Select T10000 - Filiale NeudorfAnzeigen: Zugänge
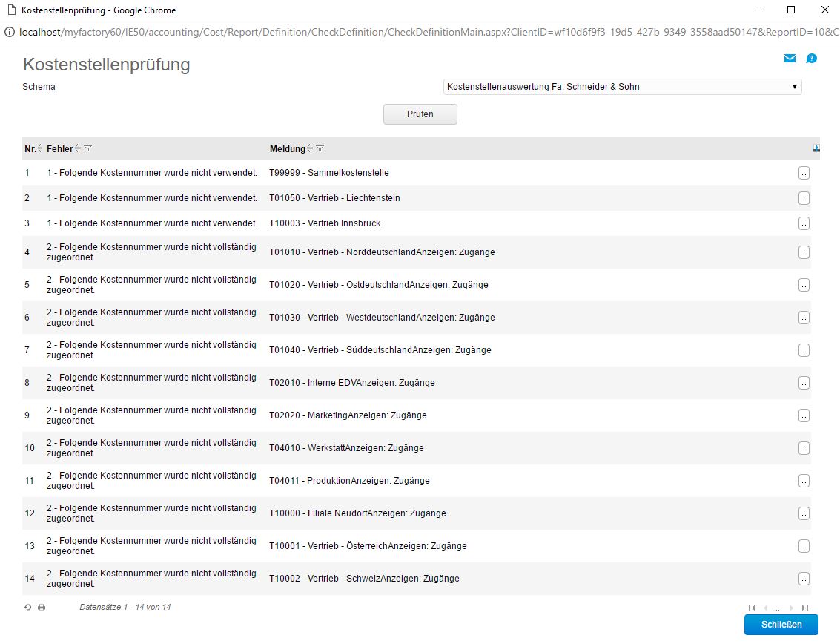Viewport: 840px width, 644px height. point(357,513)
